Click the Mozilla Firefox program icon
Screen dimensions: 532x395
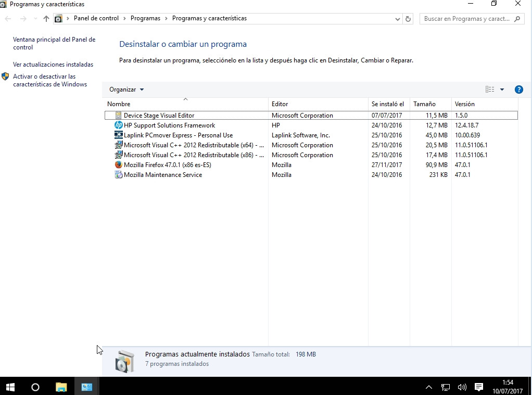click(119, 165)
